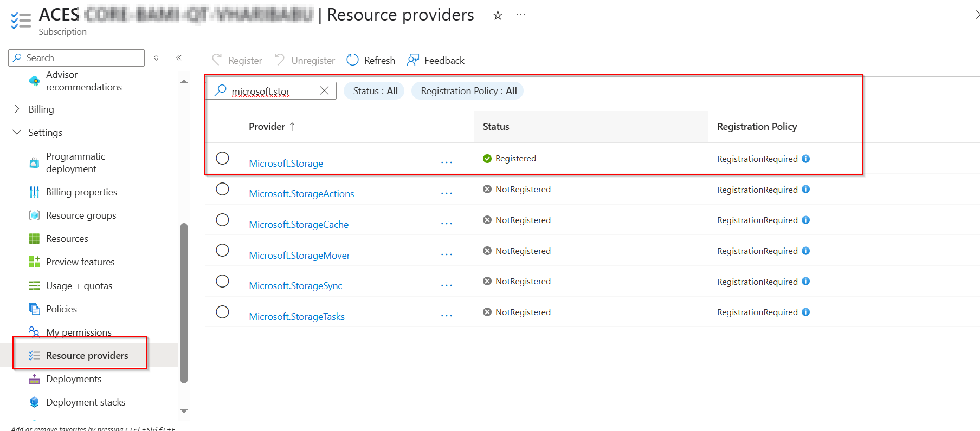Image resolution: width=980 pixels, height=431 pixels.
Task: Sort by the Provider column header
Action: (x=272, y=127)
